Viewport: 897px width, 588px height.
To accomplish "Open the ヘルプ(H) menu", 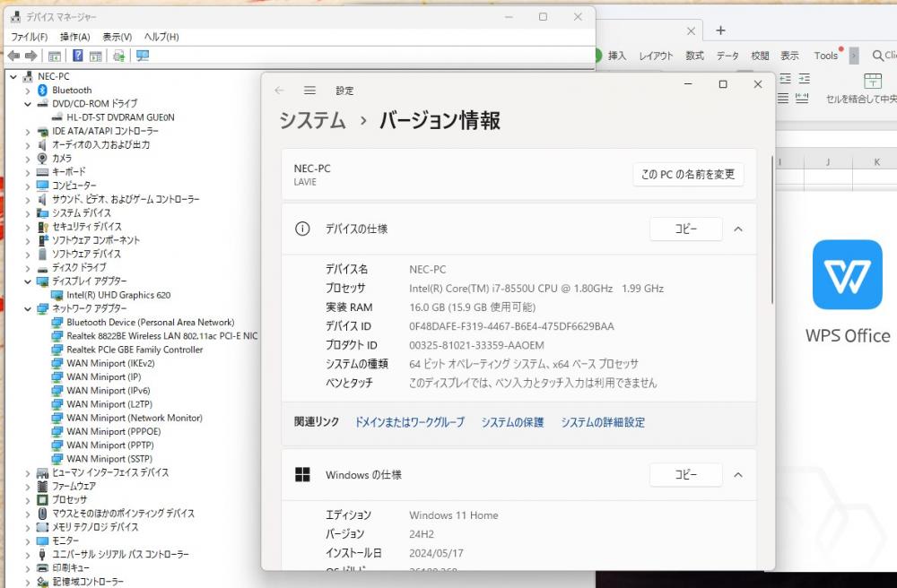I will 161,37.
